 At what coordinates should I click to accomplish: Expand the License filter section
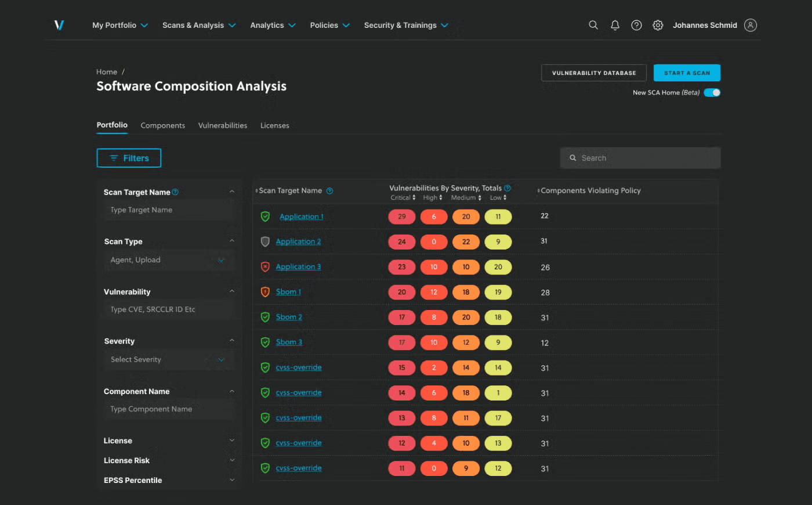tap(231, 441)
